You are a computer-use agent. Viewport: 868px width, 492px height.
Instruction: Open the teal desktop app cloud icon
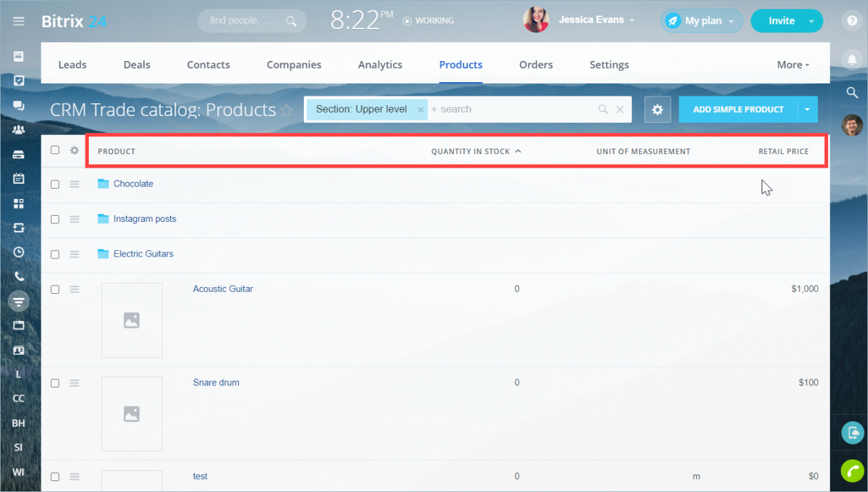point(852,433)
